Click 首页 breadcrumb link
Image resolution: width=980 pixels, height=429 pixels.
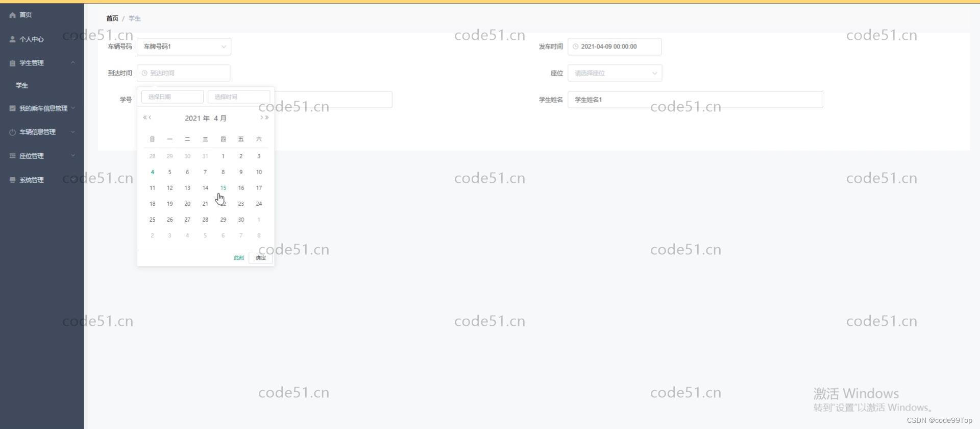(x=112, y=18)
